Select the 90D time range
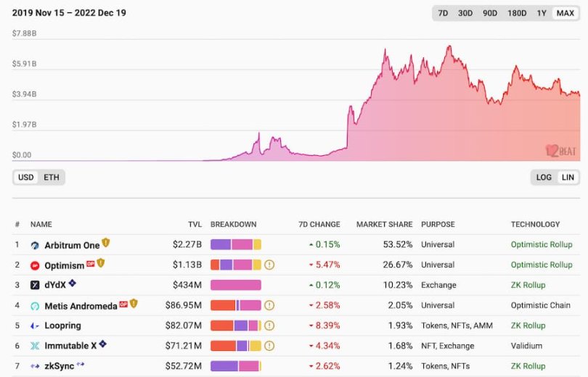 click(490, 14)
